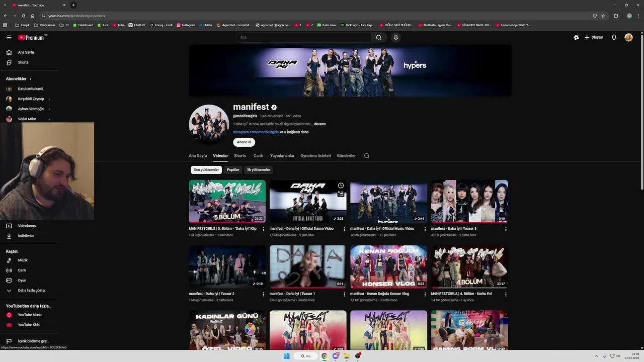Open the Kick bookmark
Screen dimensions: 644x362
click(x=103, y=25)
